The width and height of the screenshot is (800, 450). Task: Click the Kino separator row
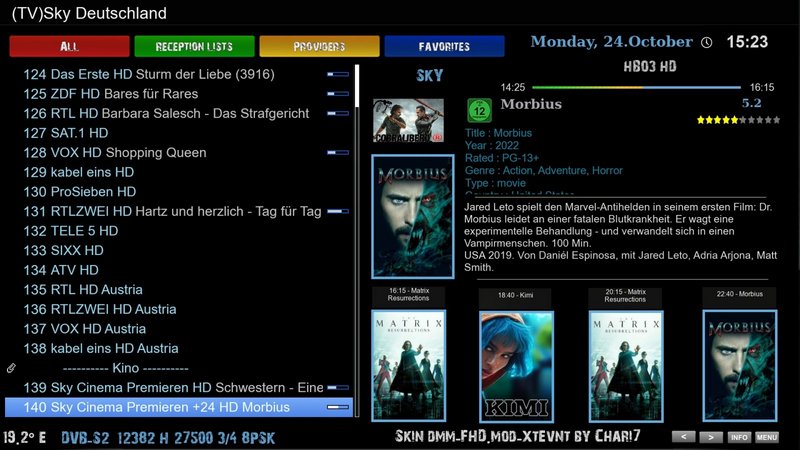179,368
